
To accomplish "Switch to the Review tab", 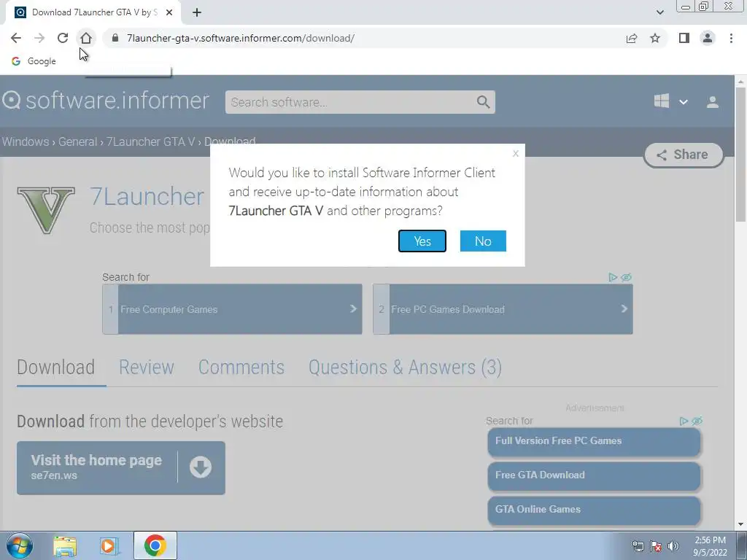I will click(x=146, y=367).
